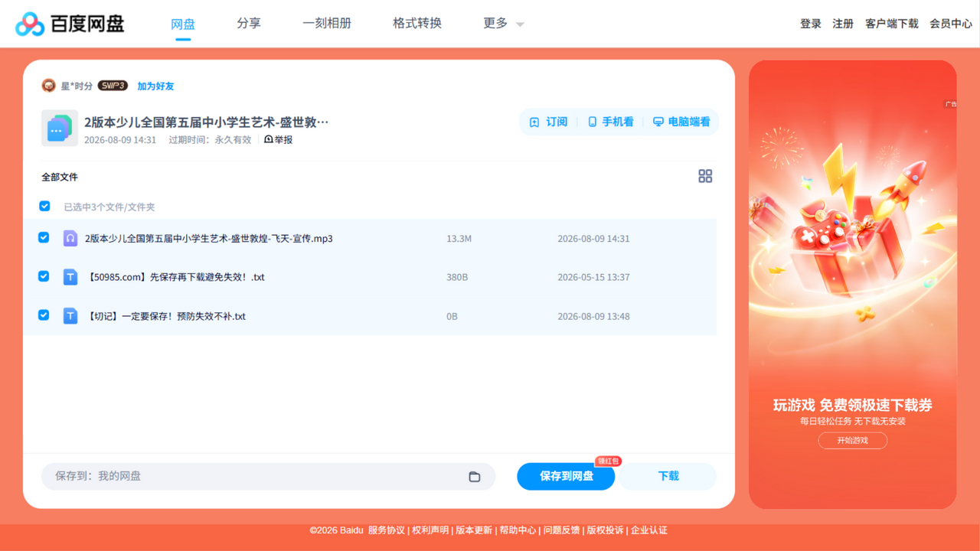
Task: Uncheck the mp3 file checkbox
Action: [44, 238]
